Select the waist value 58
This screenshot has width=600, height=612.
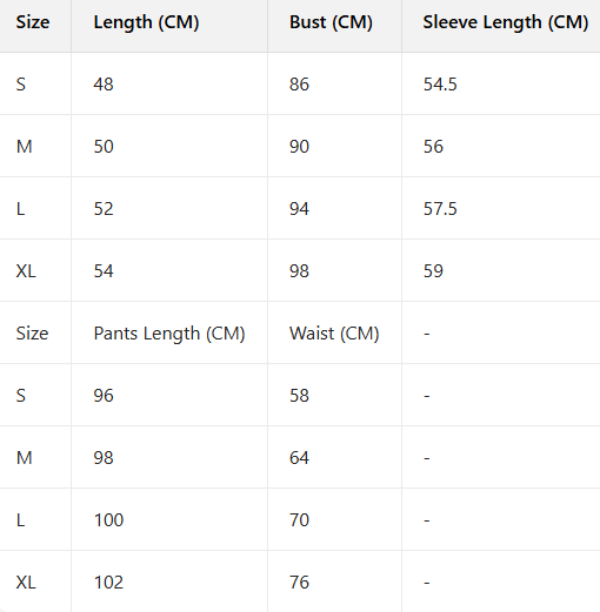299,395
